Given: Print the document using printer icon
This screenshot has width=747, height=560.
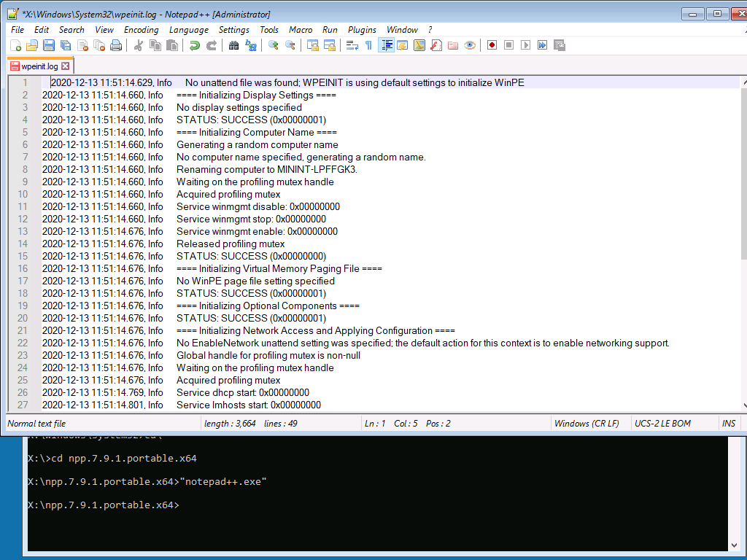Looking at the screenshot, I should 116,45.
